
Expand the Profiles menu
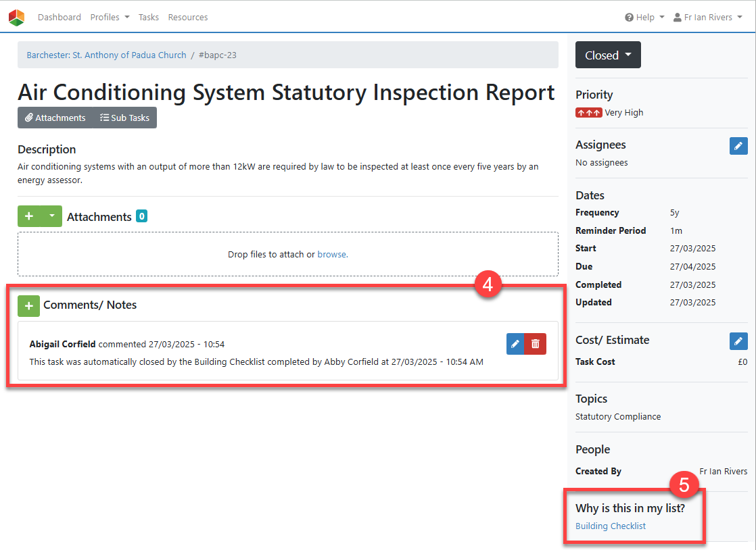click(x=110, y=18)
